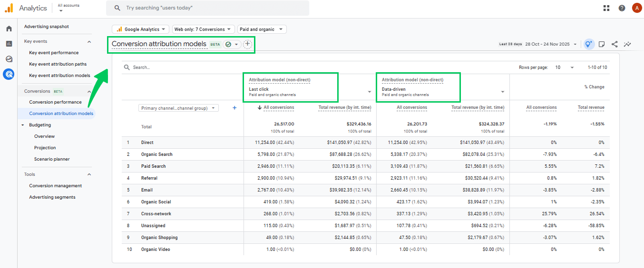Viewport: 644px width, 268px height.
Task: Add a dimension with blue plus icon
Action: click(x=234, y=108)
